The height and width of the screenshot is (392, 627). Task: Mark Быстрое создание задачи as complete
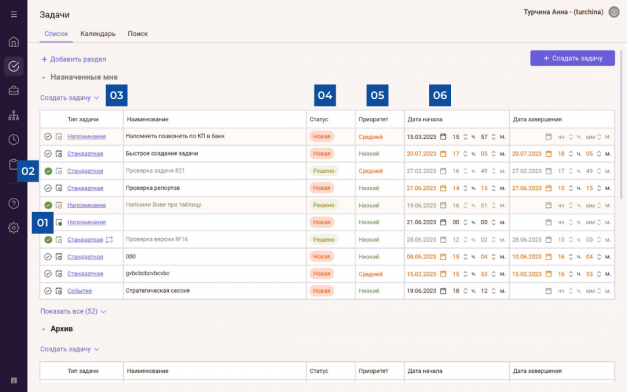pos(48,154)
